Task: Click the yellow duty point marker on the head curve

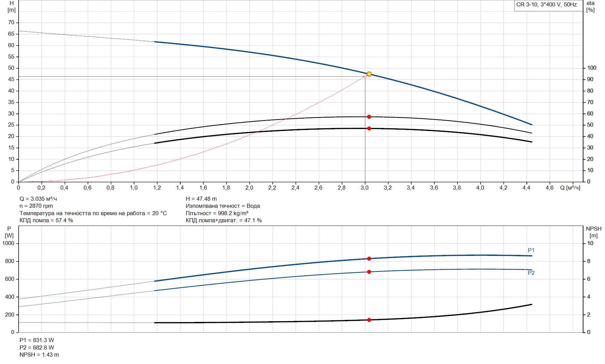Action: (x=369, y=74)
